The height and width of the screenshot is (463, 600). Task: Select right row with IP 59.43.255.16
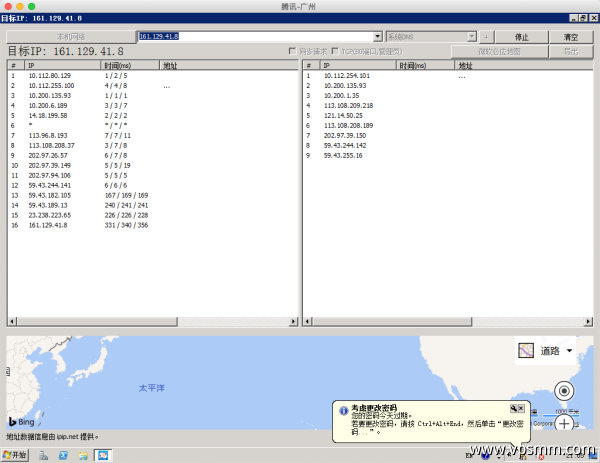[x=448, y=155]
